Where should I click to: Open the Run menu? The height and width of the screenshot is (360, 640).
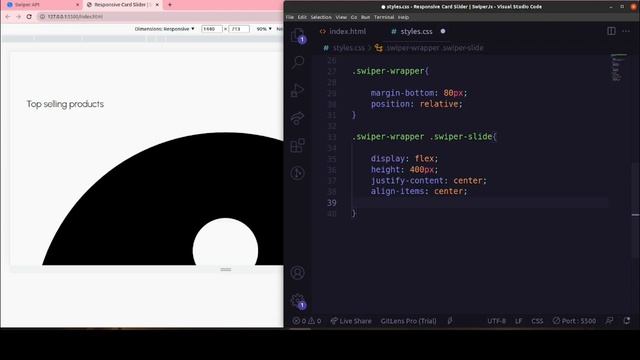365,17
